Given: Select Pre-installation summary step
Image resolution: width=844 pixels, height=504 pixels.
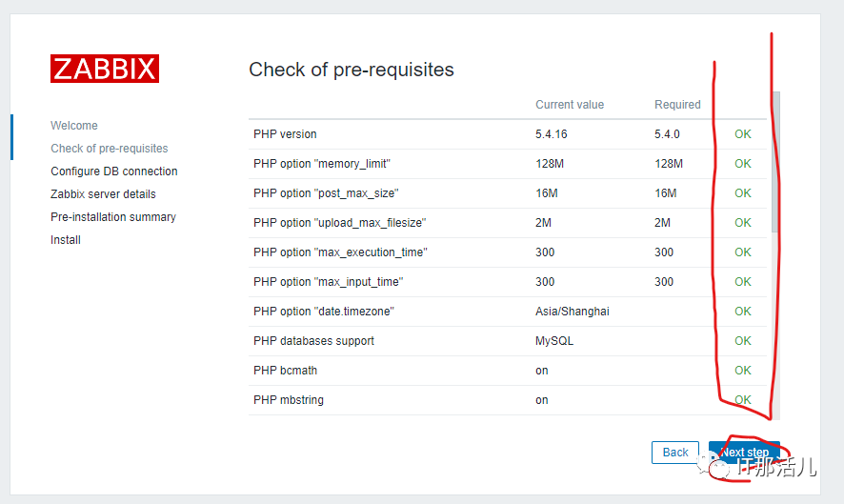Looking at the screenshot, I should (113, 217).
